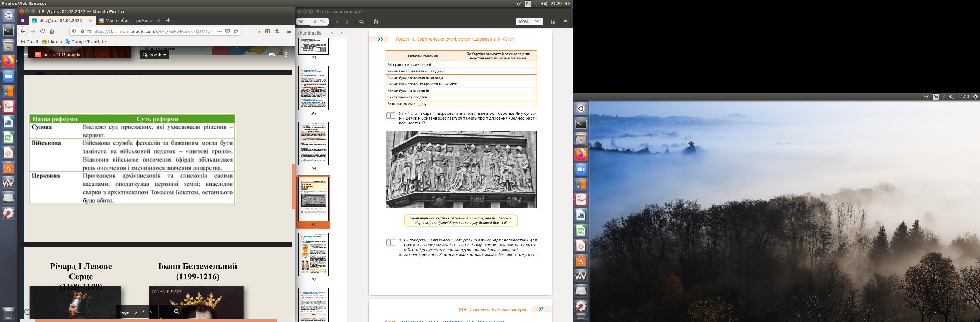Open the Школа bookmark
980x322 pixels.
click(x=52, y=42)
